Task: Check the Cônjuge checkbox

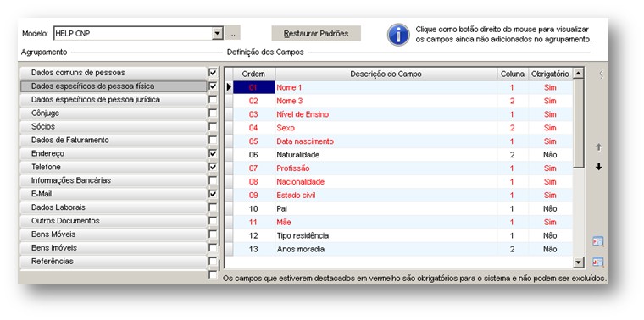Action: 213,113
